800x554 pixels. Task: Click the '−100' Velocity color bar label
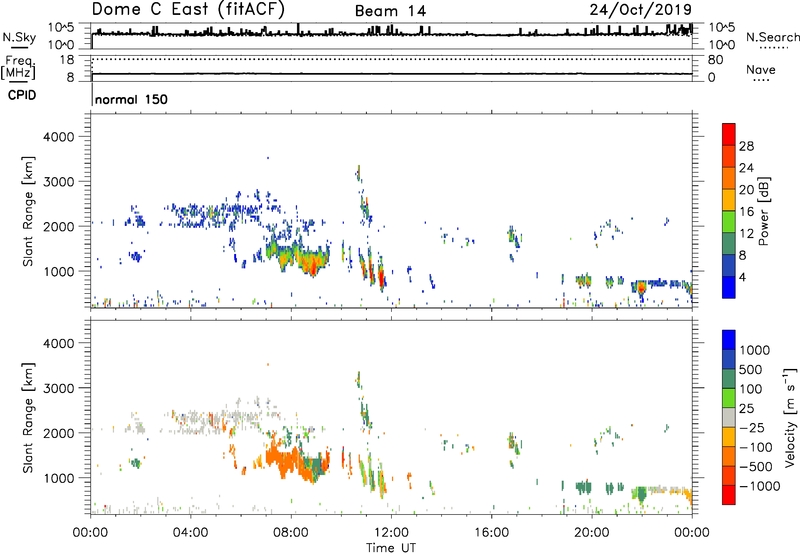click(x=756, y=447)
